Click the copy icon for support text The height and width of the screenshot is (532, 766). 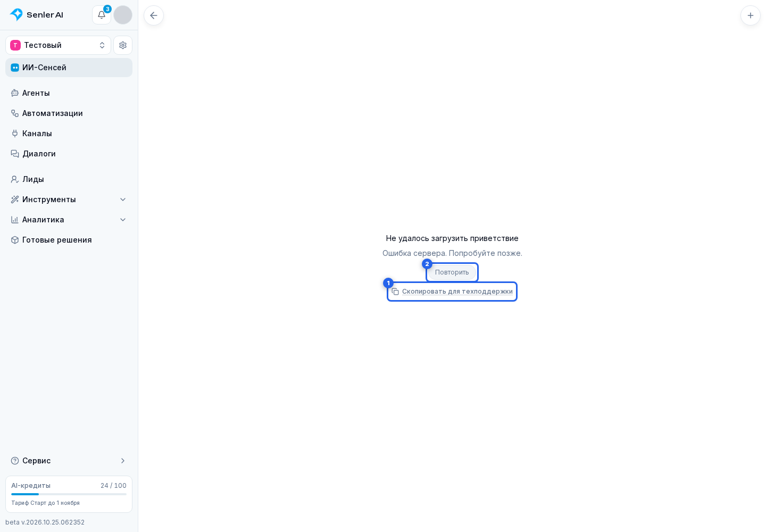[x=395, y=292]
